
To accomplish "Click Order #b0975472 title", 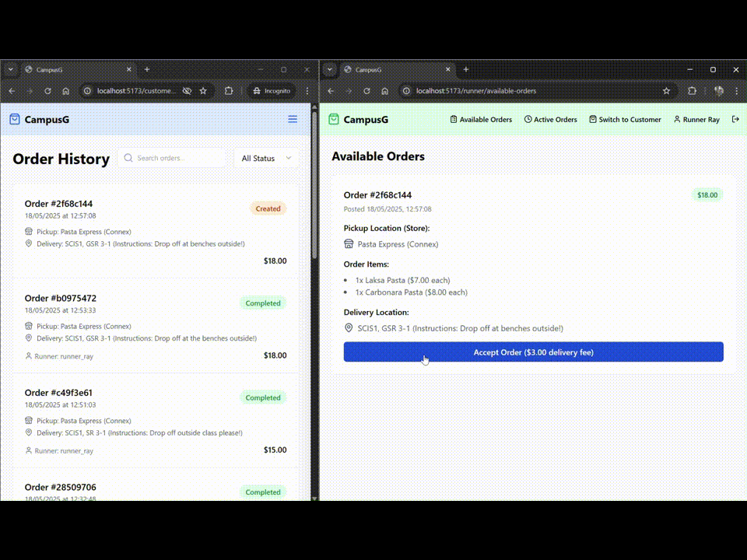I will [x=61, y=298].
